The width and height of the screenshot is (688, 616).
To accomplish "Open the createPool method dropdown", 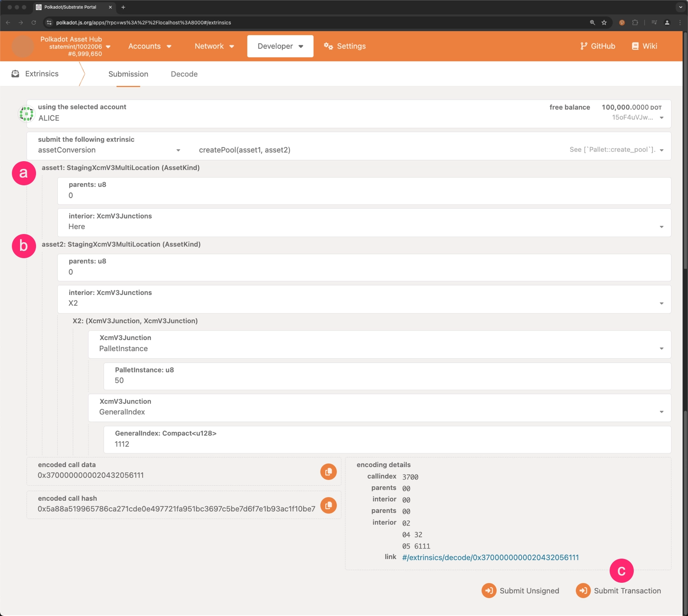I will (x=661, y=150).
